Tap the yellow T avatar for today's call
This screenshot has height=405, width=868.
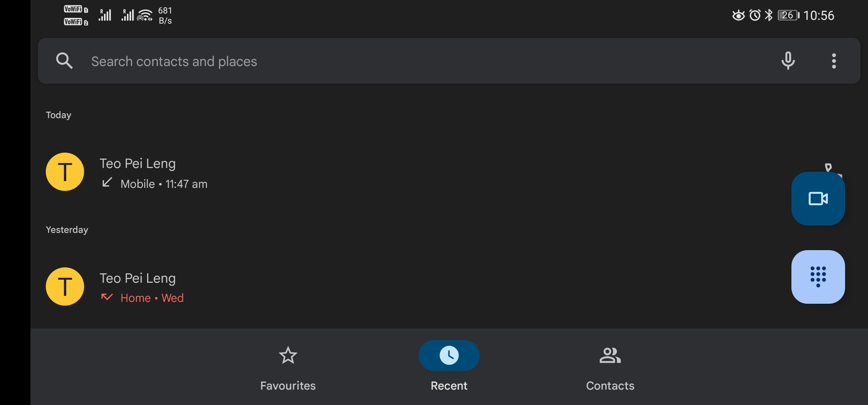[x=65, y=172]
